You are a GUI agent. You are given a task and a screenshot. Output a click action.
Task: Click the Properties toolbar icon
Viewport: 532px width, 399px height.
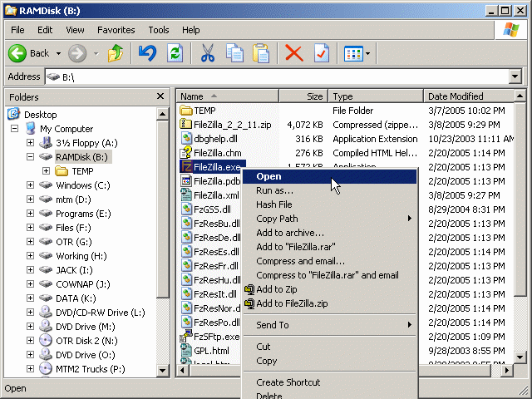click(x=321, y=53)
